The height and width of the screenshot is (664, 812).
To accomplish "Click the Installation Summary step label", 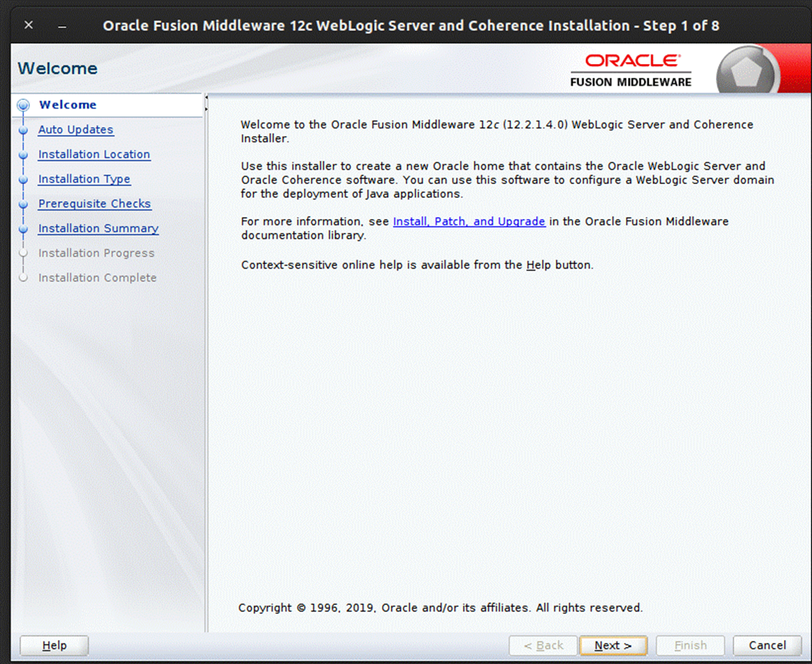I will [98, 228].
